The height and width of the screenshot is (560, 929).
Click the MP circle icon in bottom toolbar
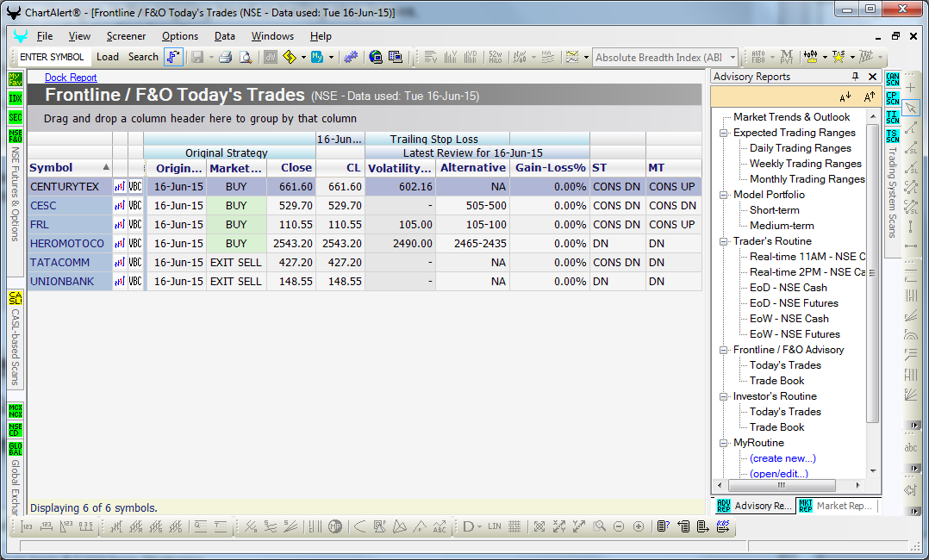point(335,526)
